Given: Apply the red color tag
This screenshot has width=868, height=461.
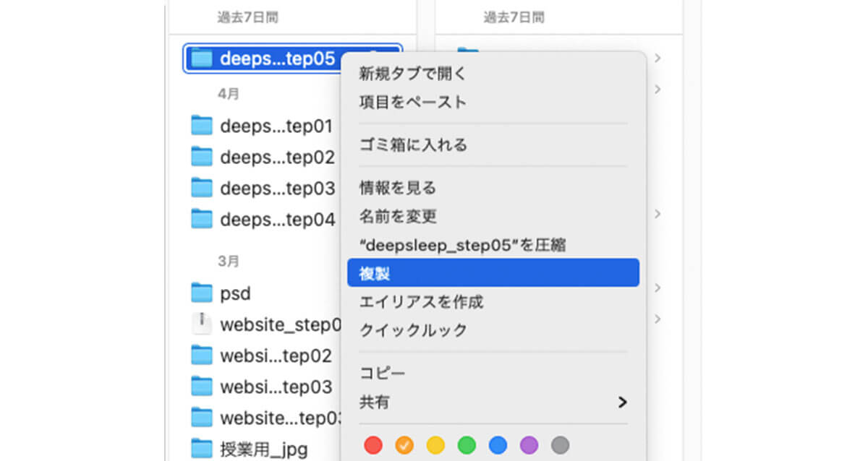Looking at the screenshot, I should tap(373, 445).
